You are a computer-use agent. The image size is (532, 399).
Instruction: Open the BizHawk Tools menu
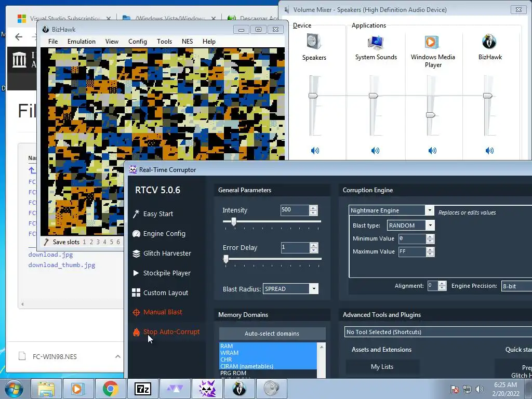pyautogui.click(x=164, y=42)
